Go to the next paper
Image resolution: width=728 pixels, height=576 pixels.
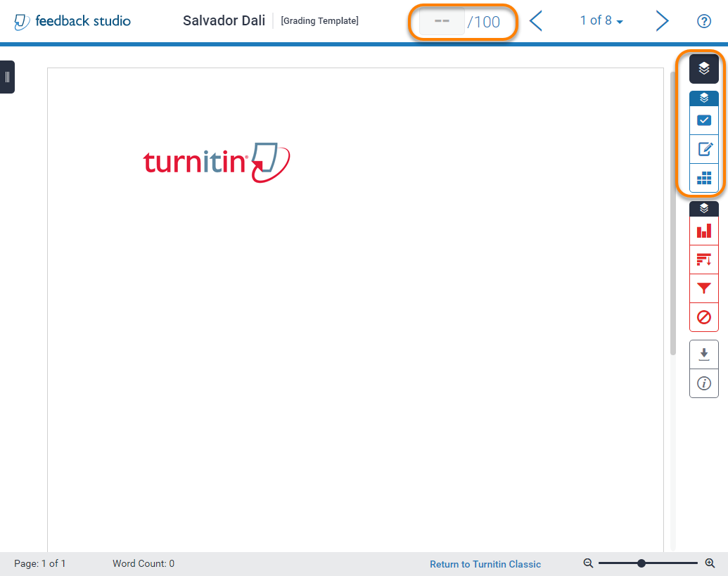click(662, 21)
